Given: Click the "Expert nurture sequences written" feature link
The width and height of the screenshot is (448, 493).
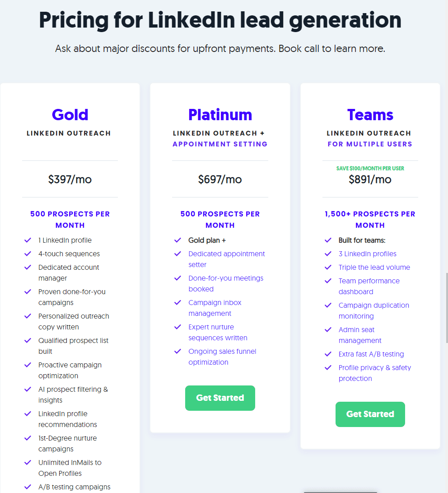Looking at the screenshot, I should pyautogui.click(x=218, y=332).
